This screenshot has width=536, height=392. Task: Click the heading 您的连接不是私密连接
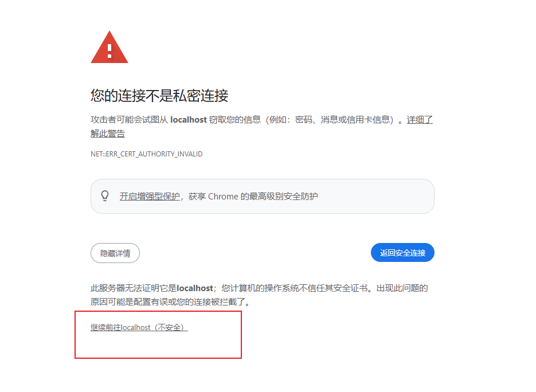point(159,96)
